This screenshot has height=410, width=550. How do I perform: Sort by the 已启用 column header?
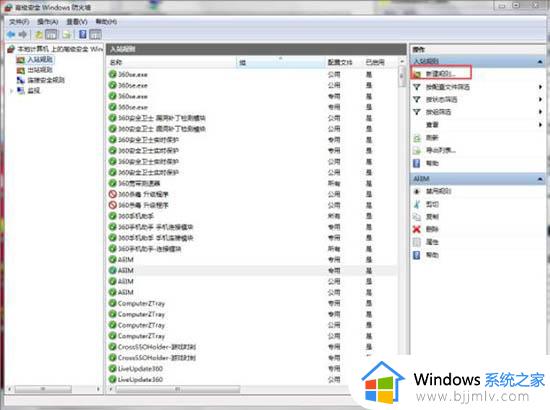click(380, 62)
